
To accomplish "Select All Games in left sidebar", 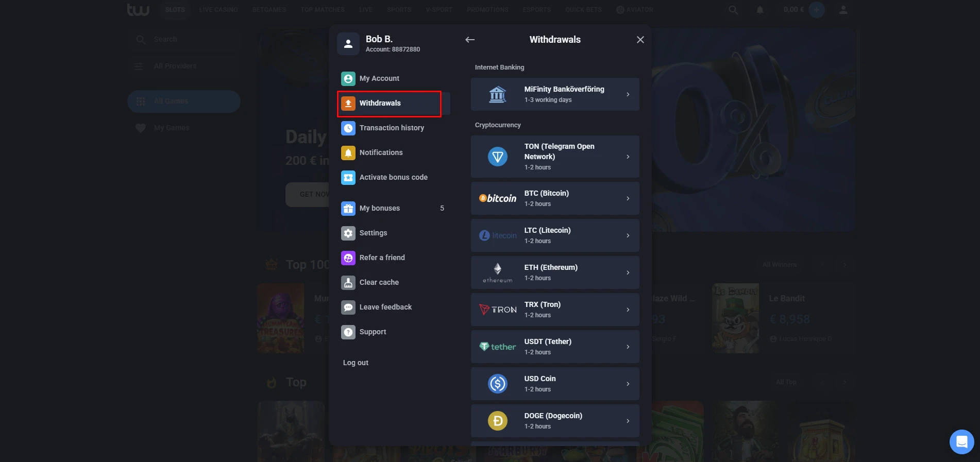I will click(x=184, y=101).
